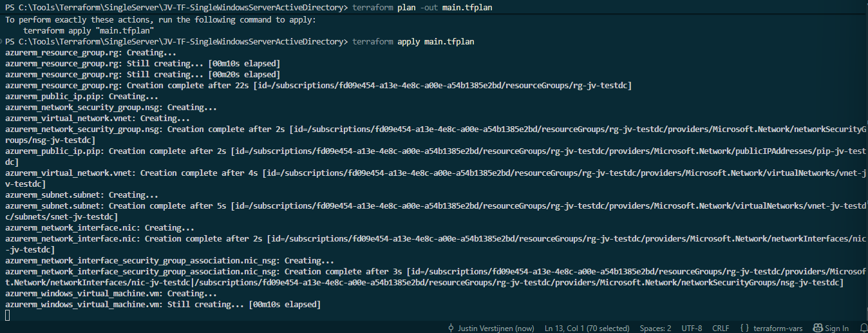868x333 pixels.
Task: Click Sign In in the status bar
Action: (836, 328)
